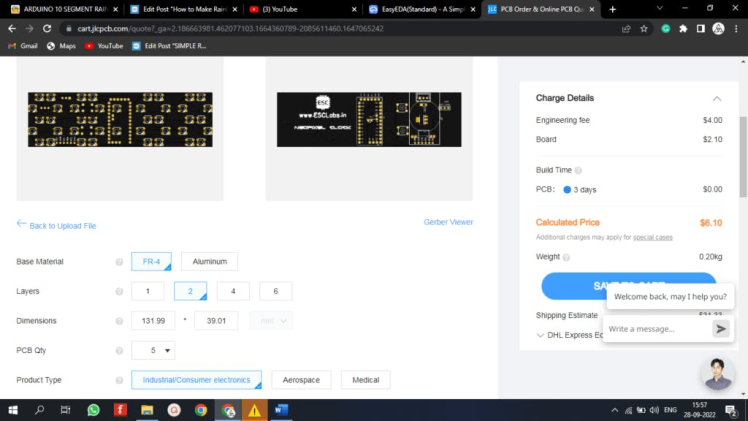Click the share page icon in address bar
The image size is (748, 421).
pos(626,29)
